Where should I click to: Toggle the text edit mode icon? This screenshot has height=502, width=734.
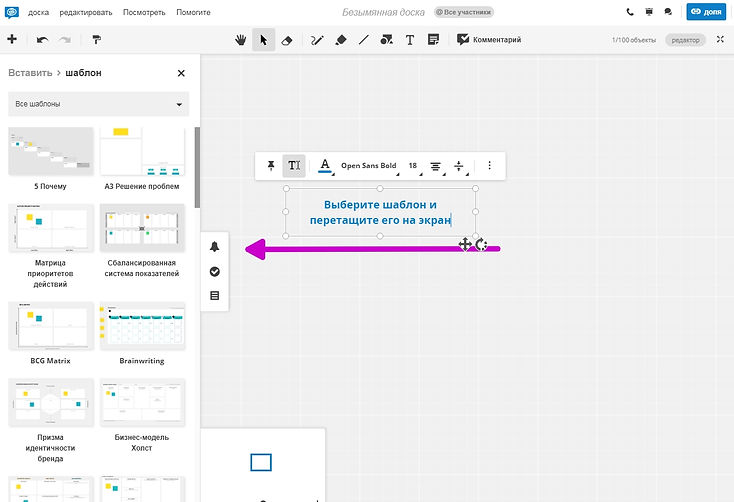tap(294, 166)
